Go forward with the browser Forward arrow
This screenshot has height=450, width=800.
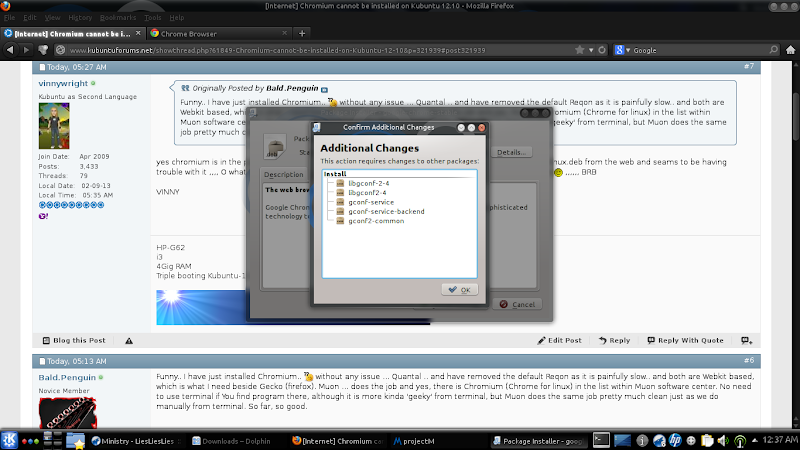click(x=27, y=50)
